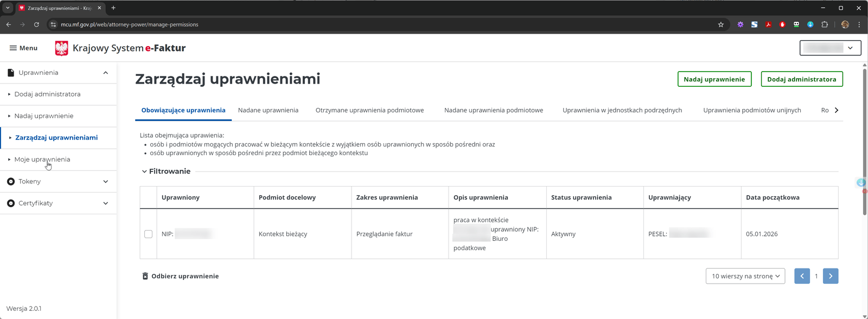Screen dimensions: 868x319
Task: Click the Nadaj uprawnienie button
Action: coord(714,79)
